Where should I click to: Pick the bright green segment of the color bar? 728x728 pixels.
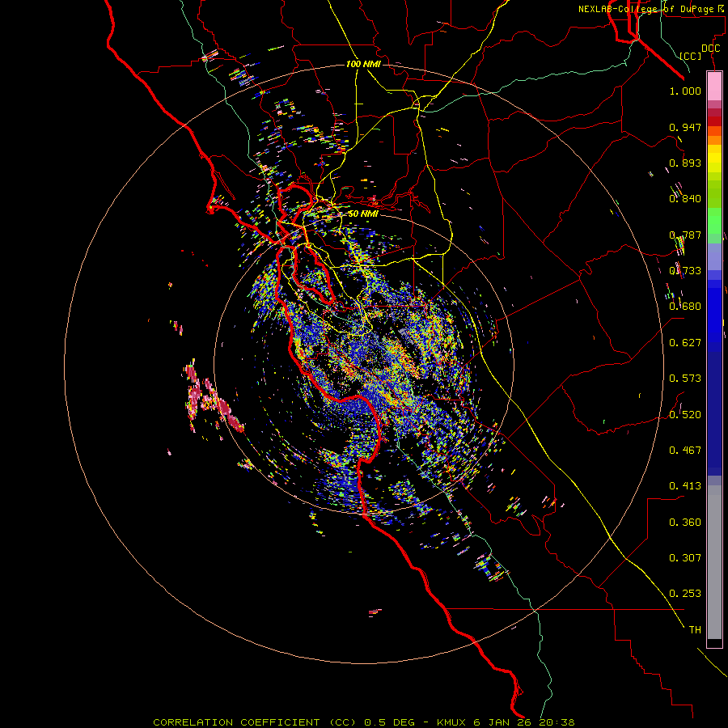click(714, 221)
